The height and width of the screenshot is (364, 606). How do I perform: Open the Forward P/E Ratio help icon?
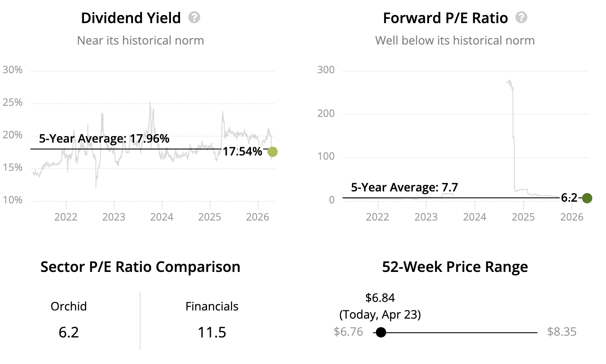[521, 18]
